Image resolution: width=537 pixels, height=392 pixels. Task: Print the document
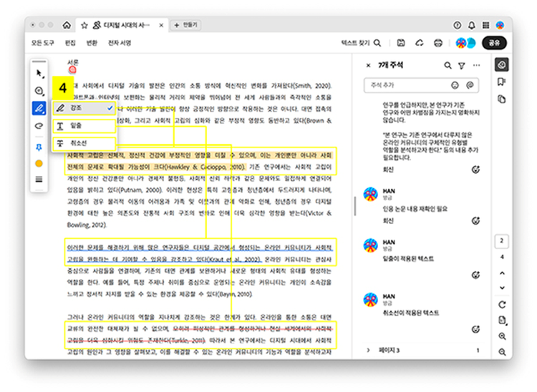pos(438,43)
